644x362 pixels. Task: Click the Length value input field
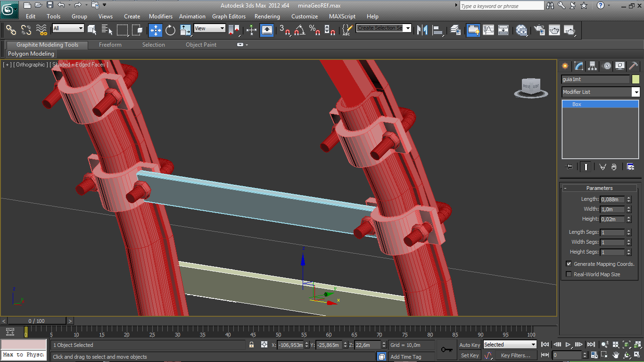[x=612, y=199]
